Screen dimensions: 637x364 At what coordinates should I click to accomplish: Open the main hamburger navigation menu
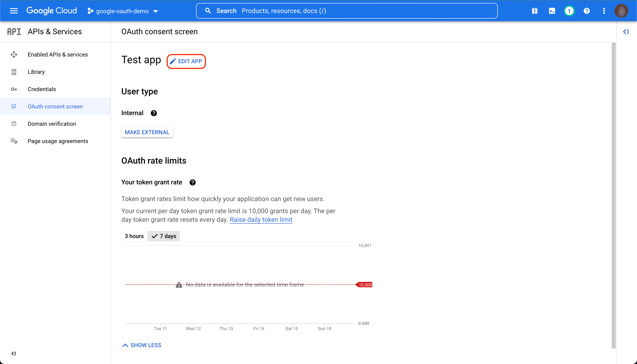14,11
